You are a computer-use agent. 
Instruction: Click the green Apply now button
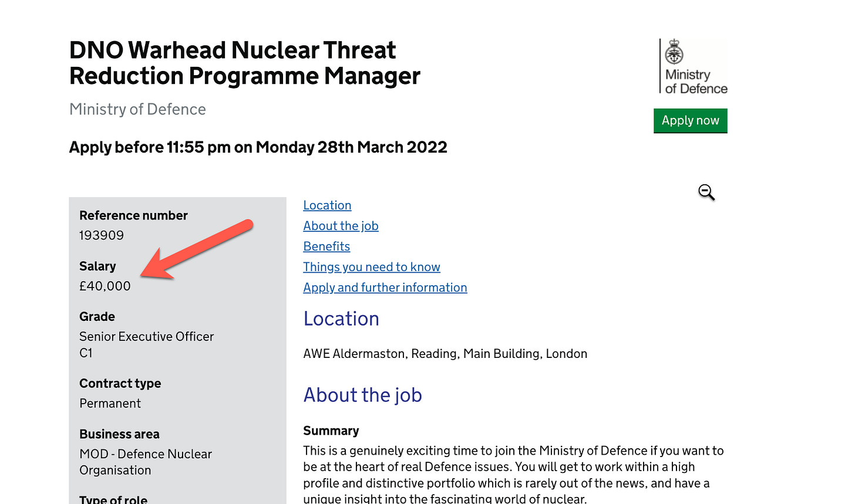(x=691, y=120)
